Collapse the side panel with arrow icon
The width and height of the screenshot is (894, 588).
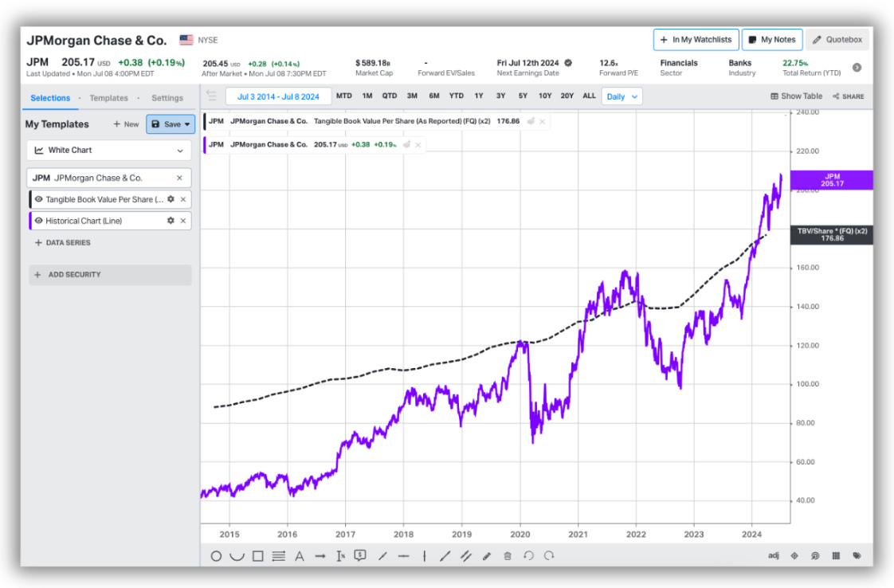pos(211,96)
